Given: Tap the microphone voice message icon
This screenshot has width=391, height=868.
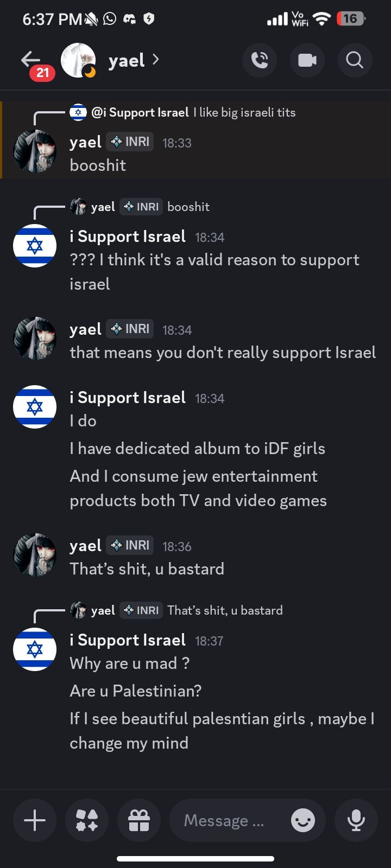Looking at the screenshot, I should pyautogui.click(x=356, y=820).
